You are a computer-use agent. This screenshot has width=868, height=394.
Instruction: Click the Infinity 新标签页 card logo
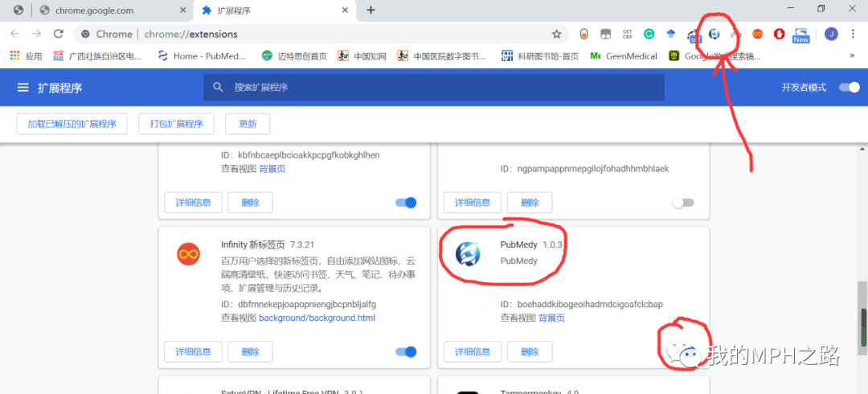coord(188,254)
